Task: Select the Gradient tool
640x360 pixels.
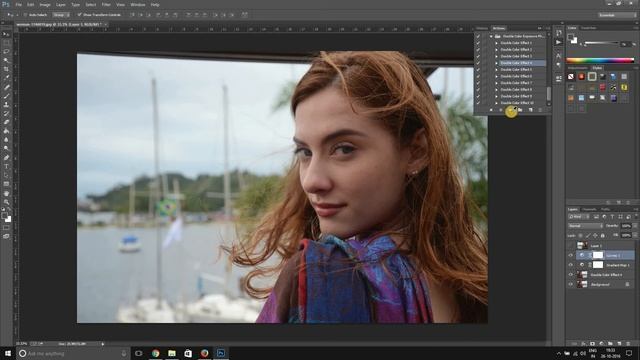Action: click(x=6, y=131)
